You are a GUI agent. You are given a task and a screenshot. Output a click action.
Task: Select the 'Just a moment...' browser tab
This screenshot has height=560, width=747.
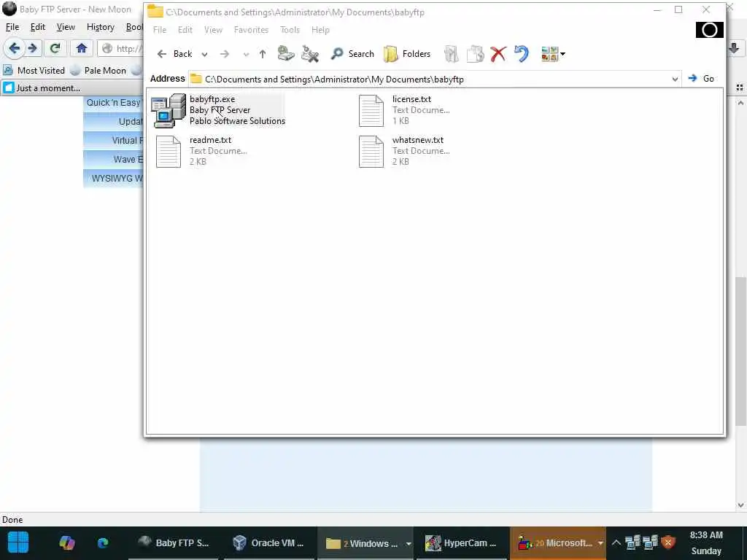click(x=71, y=88)
